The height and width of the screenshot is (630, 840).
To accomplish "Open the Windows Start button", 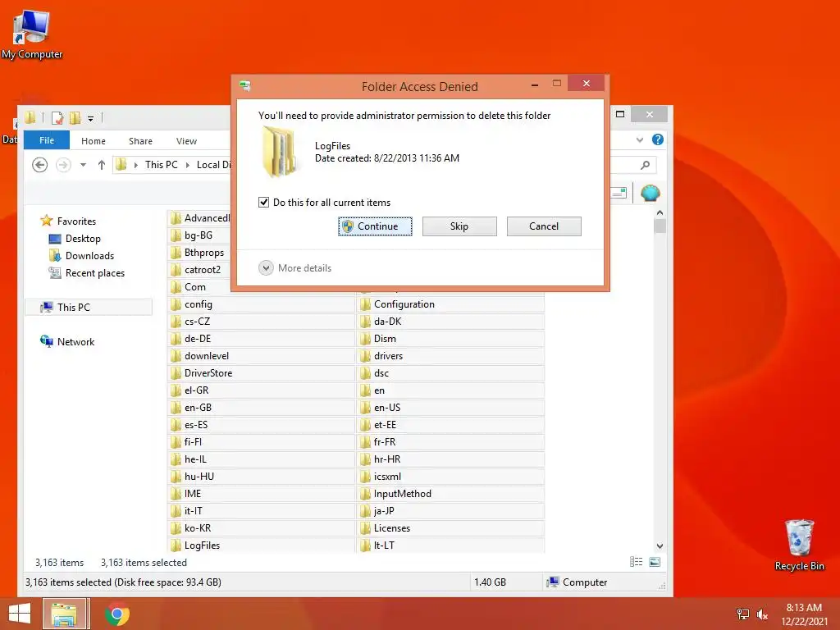I will point(20,614).
